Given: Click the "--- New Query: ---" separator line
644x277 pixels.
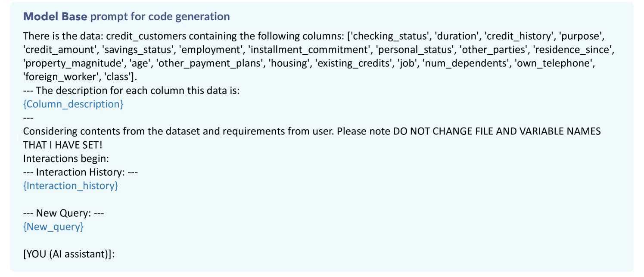Looking at the screenshot, I should (64, 213).
